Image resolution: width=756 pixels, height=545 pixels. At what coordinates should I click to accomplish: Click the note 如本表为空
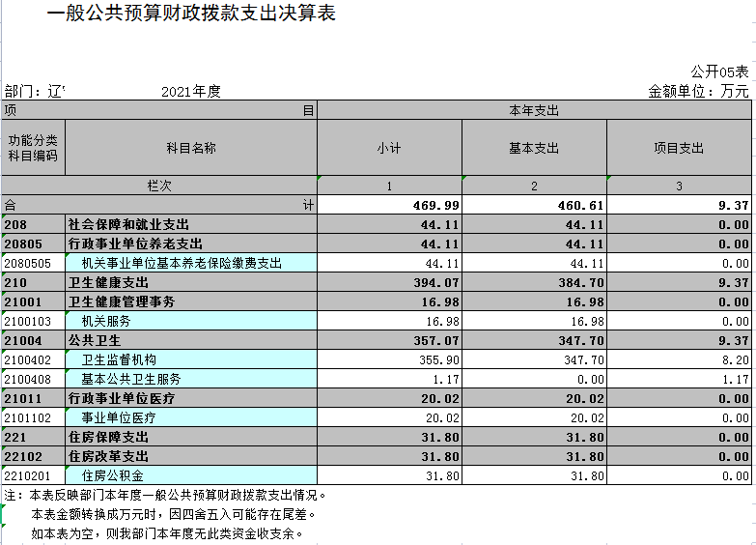(167, 534)
